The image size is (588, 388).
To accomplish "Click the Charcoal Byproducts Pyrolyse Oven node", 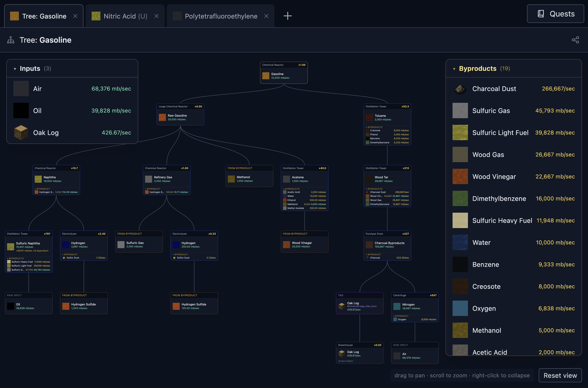I will [x=387, y=245].
